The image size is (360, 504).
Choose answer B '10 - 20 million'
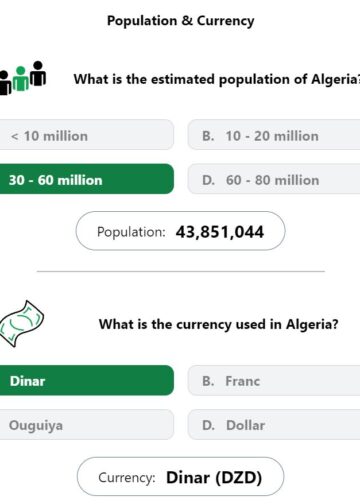274,135
